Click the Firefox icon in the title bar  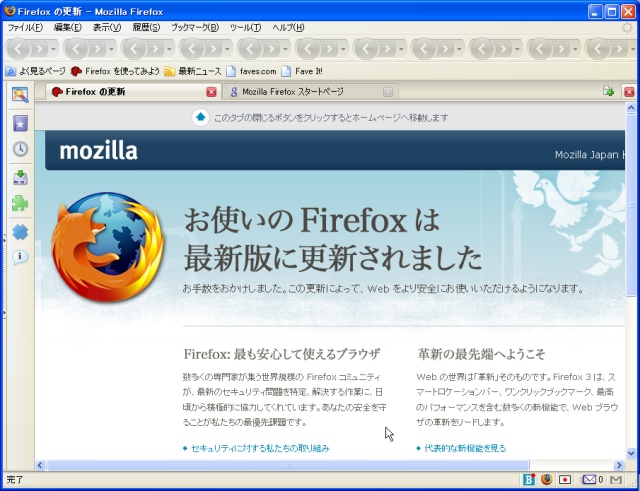[x=10, y=11]
